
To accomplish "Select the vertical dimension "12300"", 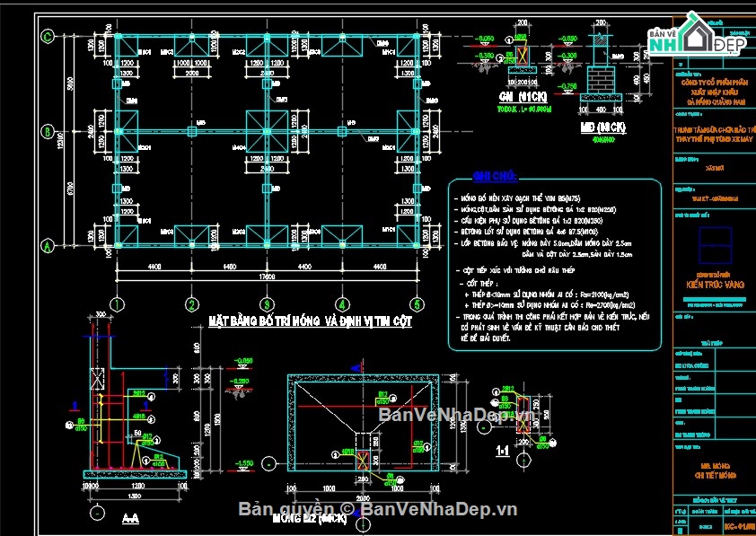I will click(60, 140).
